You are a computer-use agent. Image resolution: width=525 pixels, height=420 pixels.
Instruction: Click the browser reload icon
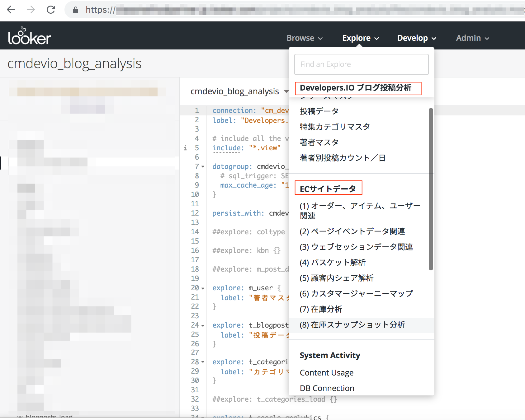click(x=51, y=10)
